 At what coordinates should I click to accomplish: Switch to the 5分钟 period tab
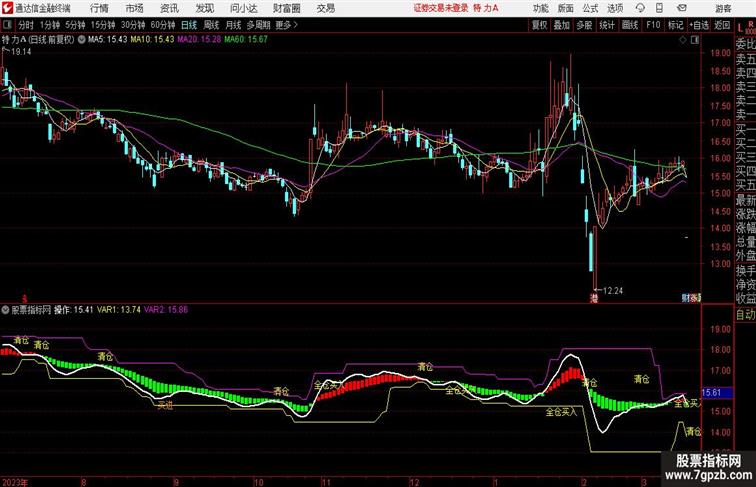(75, 25)
